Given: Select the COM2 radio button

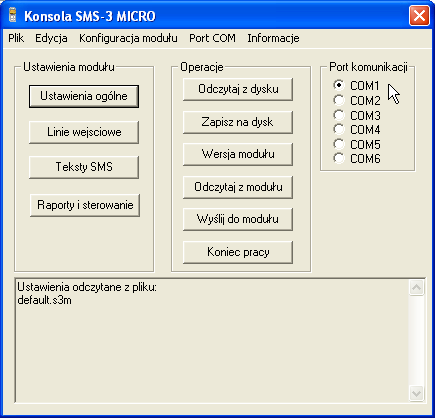Looking at the screenshot, I should tap(339, 100).
